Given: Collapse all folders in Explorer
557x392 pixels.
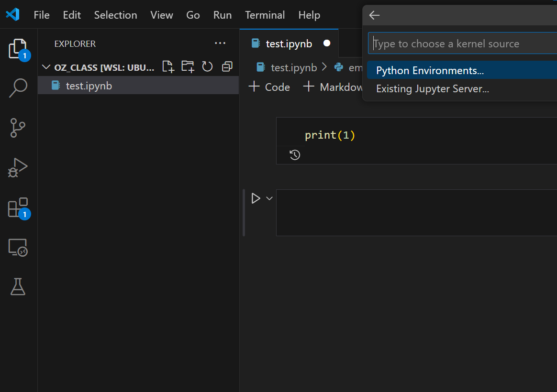Looking at the screenshot, I should [227, 67].
